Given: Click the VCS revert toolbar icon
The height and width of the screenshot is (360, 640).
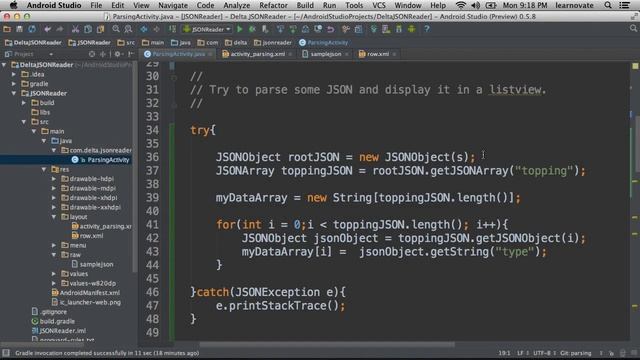Looking at the screenshot, I should click(x=331, y=29).
